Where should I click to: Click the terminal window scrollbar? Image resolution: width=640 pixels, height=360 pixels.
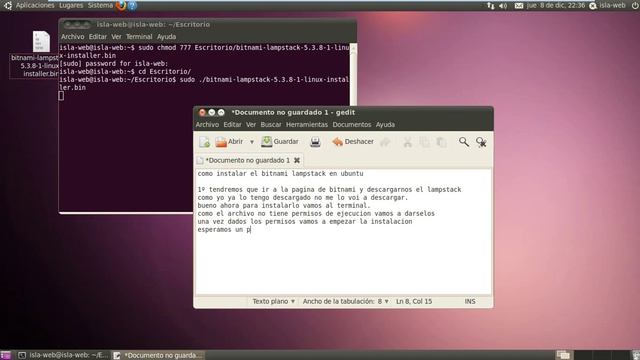(353, 73)
